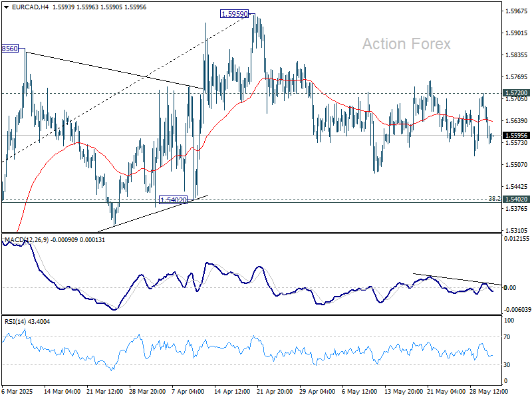Click the 21 Apr 20:00 time label

pos(275,392)
